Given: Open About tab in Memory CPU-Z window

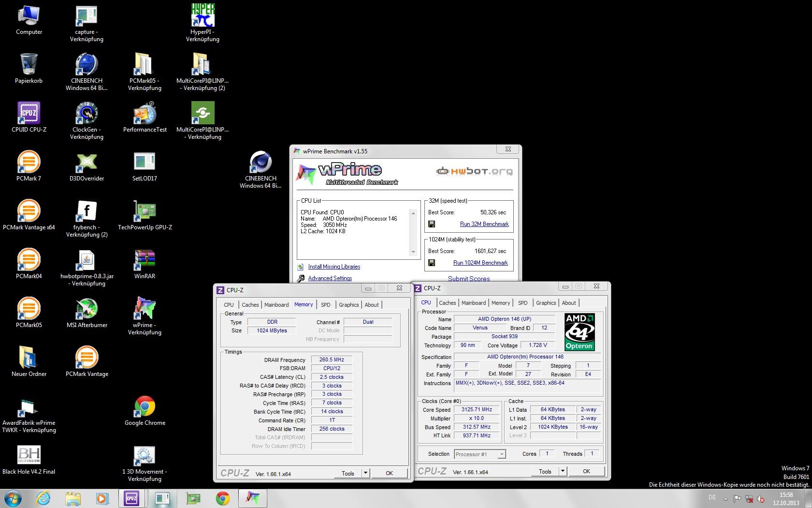Looking at the screenshot, I should pos(372,305).
